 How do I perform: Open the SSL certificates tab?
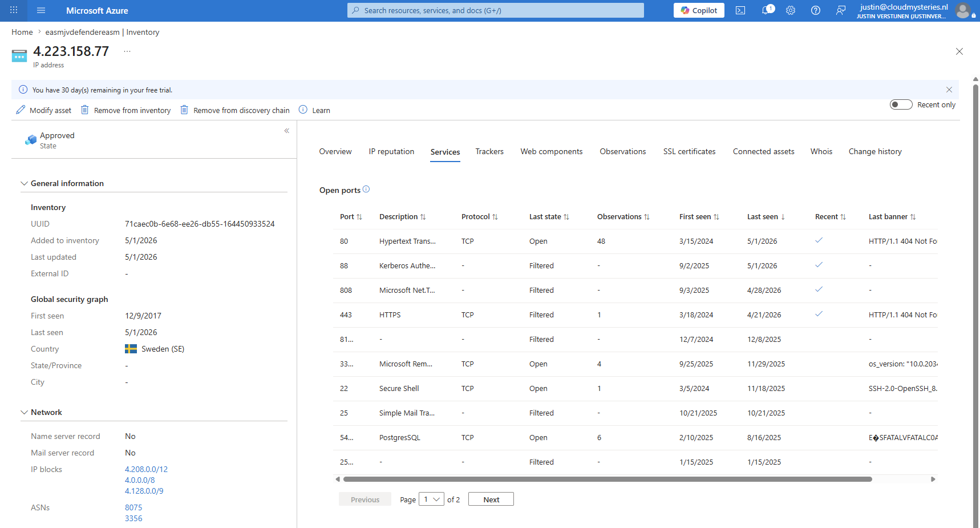689,151
